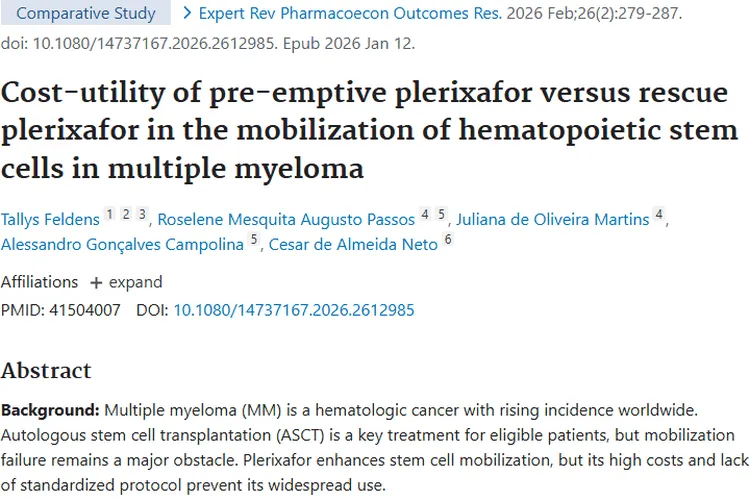Open the DOI 10.1080/14737167.2026.2612985 link
750x500 pixels.
(294, 310)
